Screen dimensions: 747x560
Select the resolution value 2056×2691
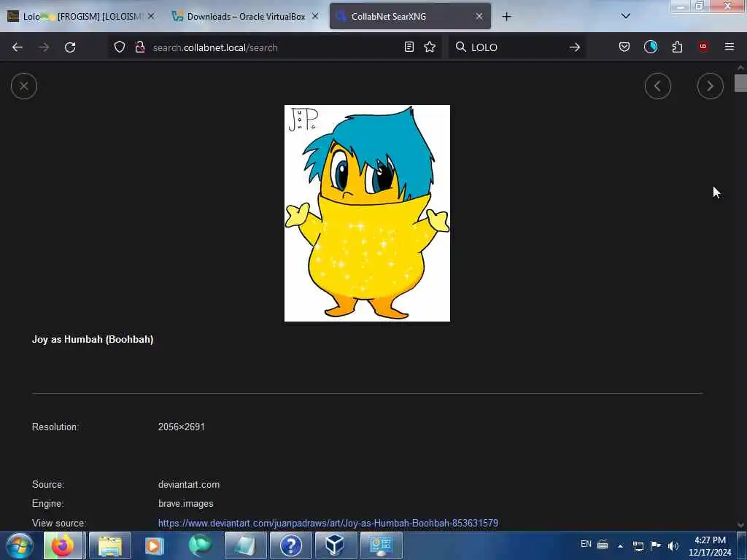click(x=181, y=427)
